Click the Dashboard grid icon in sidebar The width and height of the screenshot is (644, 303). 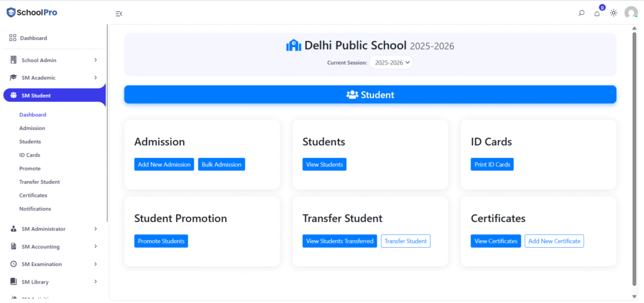13,38
